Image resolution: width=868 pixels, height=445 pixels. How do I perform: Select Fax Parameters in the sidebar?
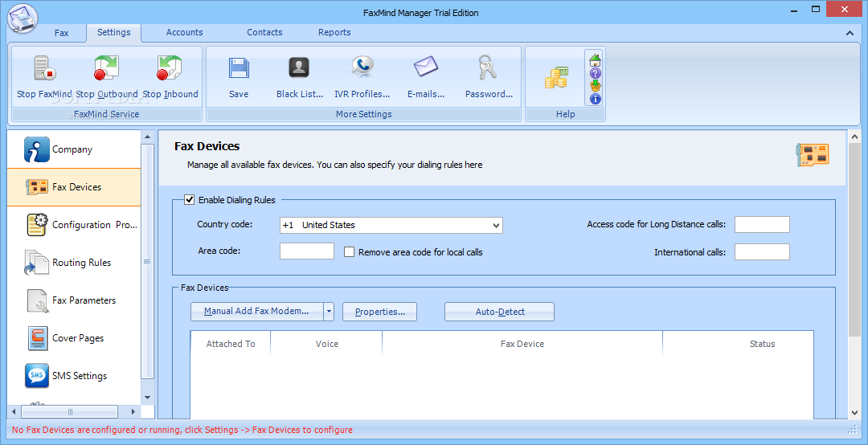pyautogui.click(x=74, y=300)
